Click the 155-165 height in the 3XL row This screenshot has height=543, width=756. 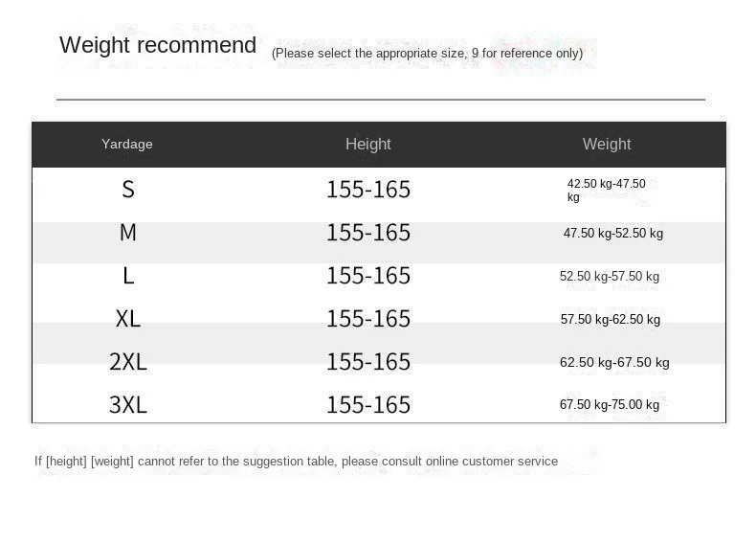coord(368,404)
